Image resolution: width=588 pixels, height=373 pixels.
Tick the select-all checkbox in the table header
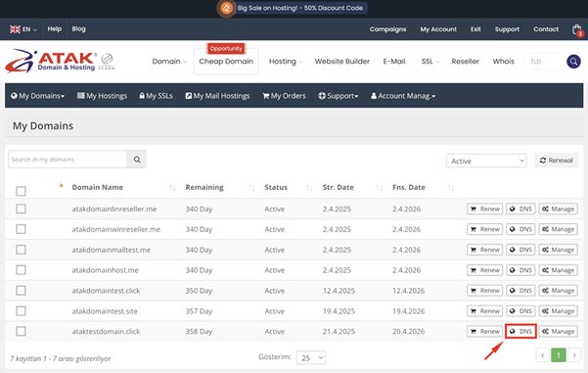click(21, 191)
